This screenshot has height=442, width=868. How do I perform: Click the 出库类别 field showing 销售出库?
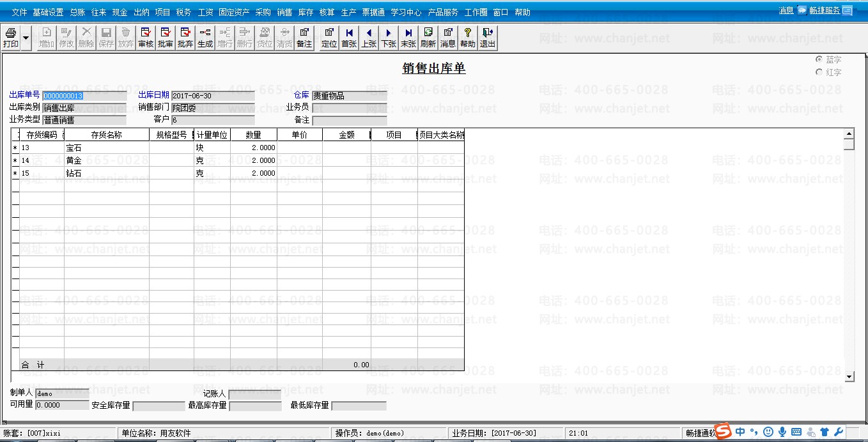pos(84,108)
